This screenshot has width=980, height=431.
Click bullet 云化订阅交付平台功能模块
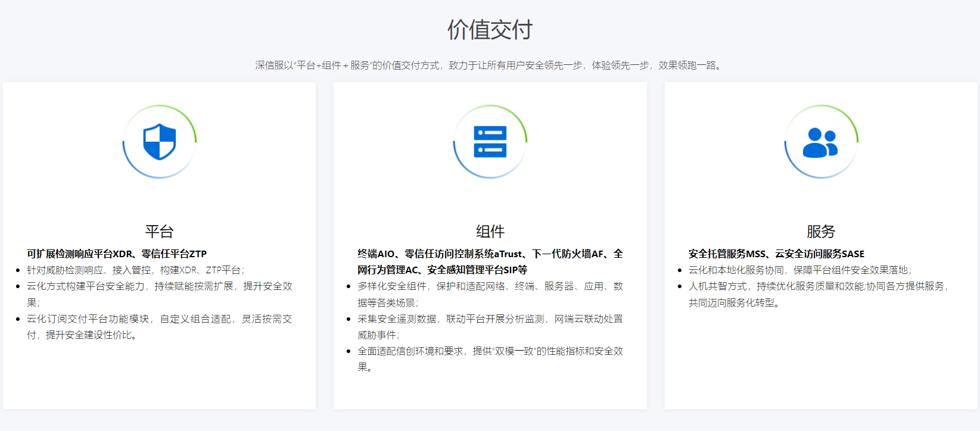[160, 327]
